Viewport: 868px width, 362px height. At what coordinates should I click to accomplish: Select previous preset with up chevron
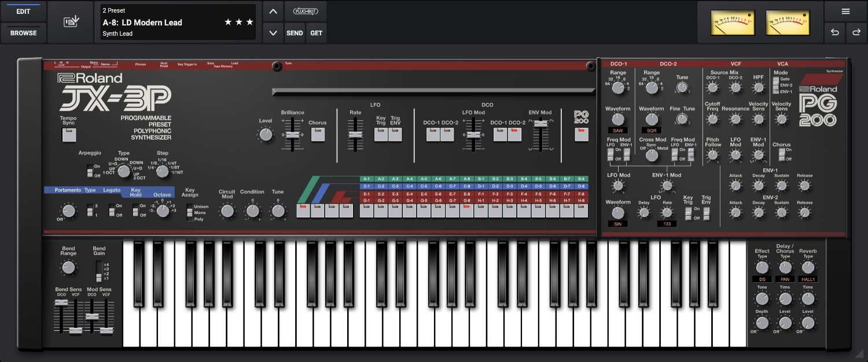pos(273,12)
